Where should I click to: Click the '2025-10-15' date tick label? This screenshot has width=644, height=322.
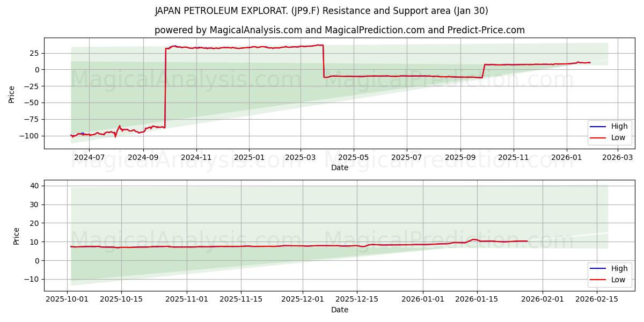click(x=121, y=300)
